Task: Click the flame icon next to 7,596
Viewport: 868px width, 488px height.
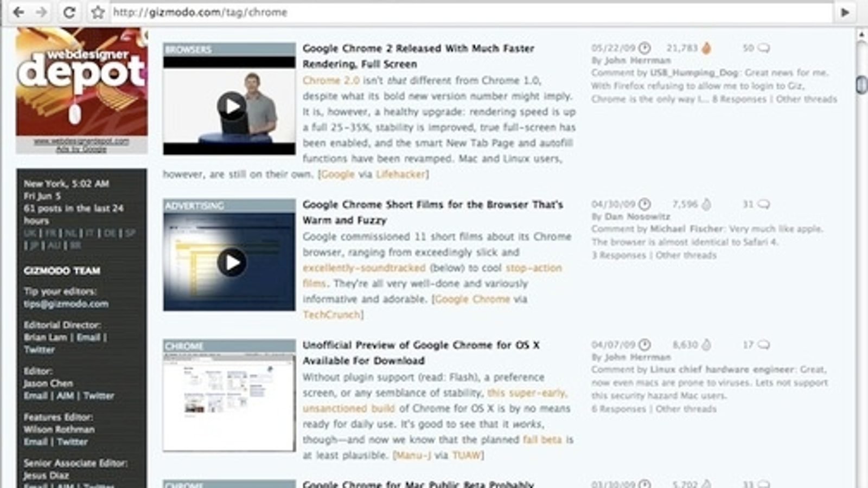Action: 706,204
